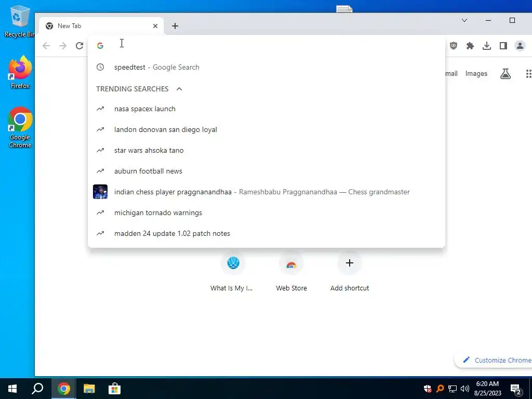Choose madden 24 update patch notes
The image size is (532, 399).
267,233
